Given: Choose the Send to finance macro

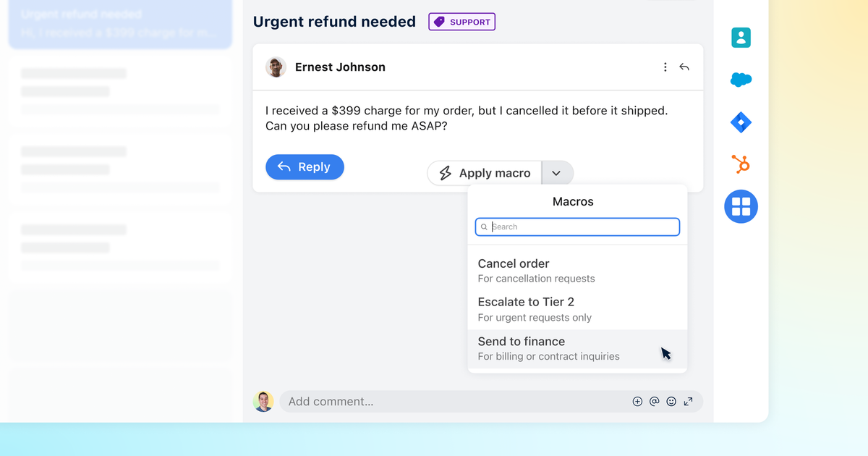Looking at the screenshot, I should coord(548,348).
